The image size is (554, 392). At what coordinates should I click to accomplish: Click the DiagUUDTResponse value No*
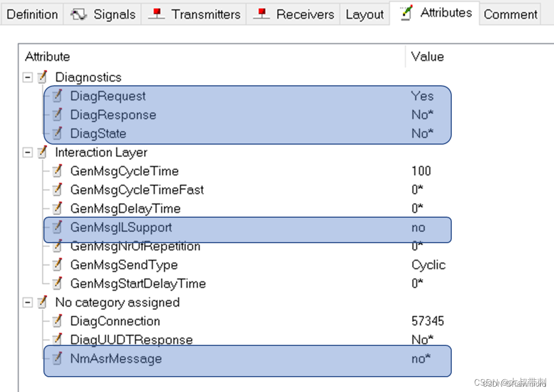click(x=422, y=340)
